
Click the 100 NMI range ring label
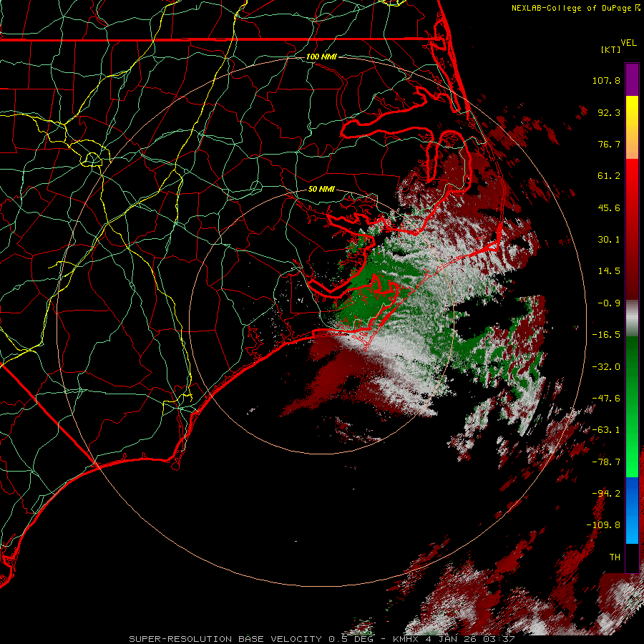[x=321, y=57]
